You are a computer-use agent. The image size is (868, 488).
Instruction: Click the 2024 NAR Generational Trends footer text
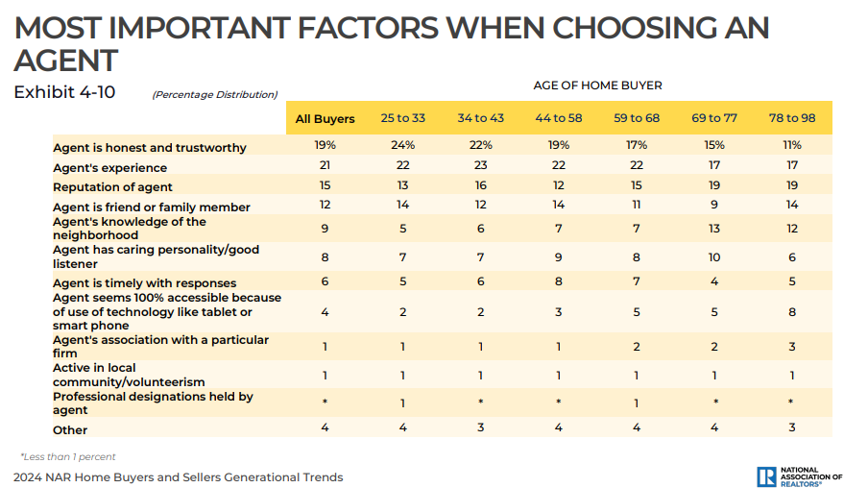[x=179, y=477]
